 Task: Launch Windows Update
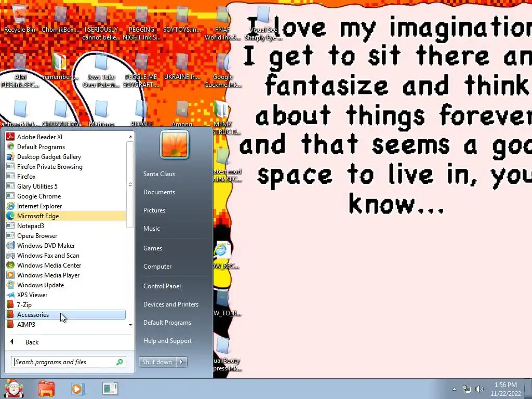pyautogui.click(x=65, y=285)
